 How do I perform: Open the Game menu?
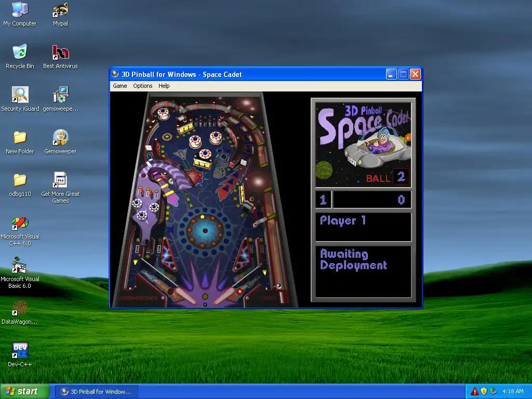coord(120,86)
